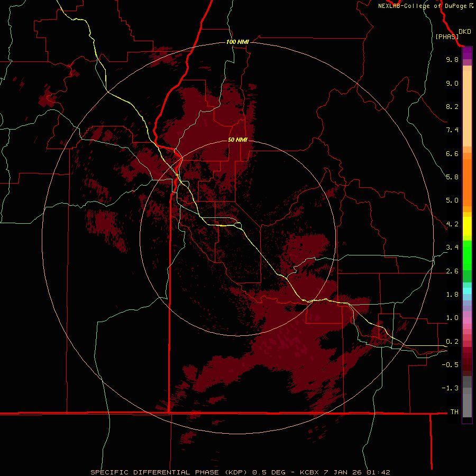Click the 2.6 scale value
476x476 pixels.
[x=452, y=271]
